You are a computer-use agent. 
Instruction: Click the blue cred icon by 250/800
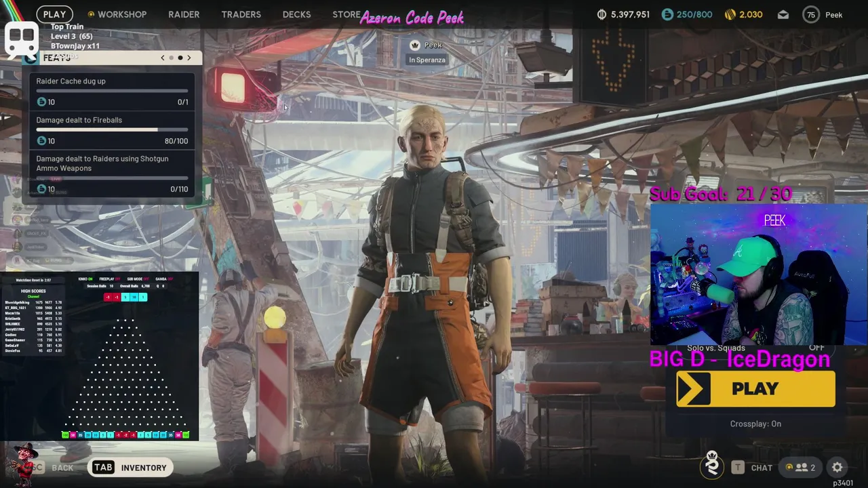tap(667, 14)
